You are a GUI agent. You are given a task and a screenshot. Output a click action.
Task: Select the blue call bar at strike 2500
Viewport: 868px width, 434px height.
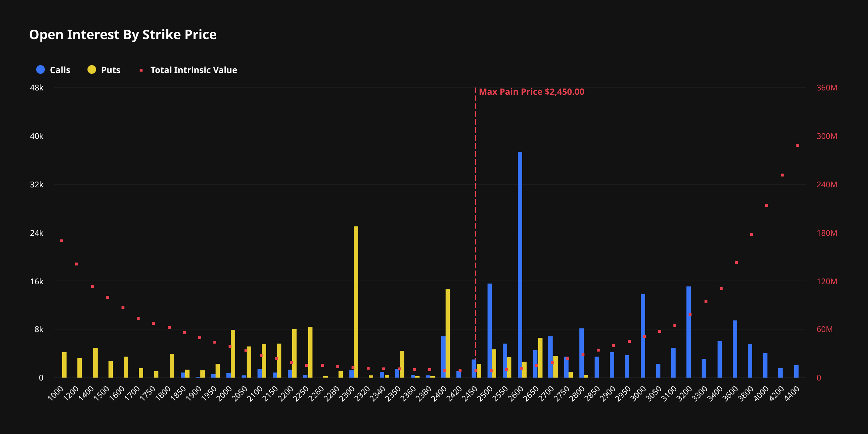pos(490,331)
